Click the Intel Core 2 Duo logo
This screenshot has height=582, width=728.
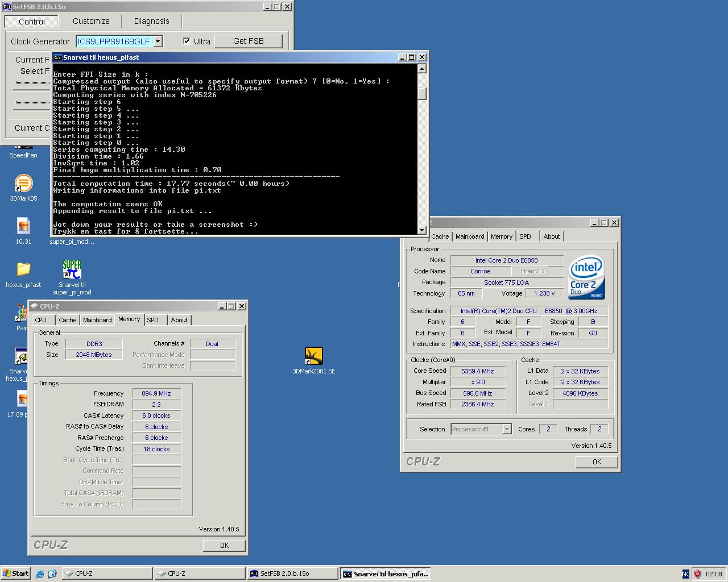pyautogui.click(x=586, y=277)
